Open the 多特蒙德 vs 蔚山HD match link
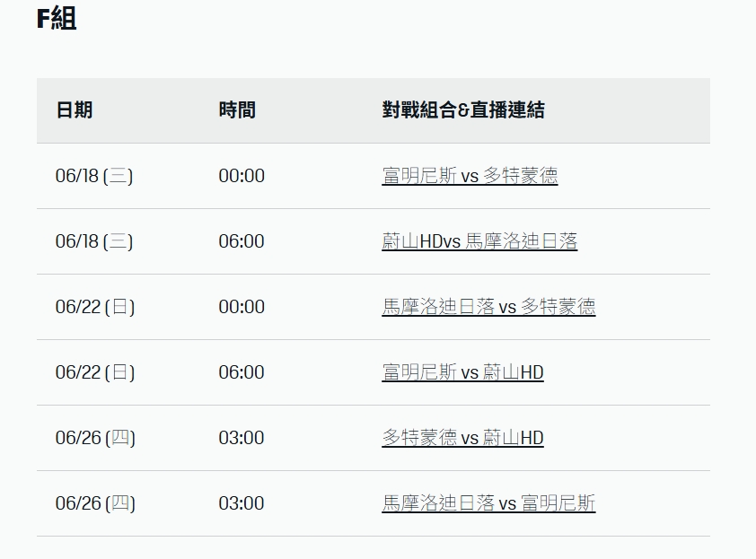This screenshot has height=559, width=756. coord(462,438)
